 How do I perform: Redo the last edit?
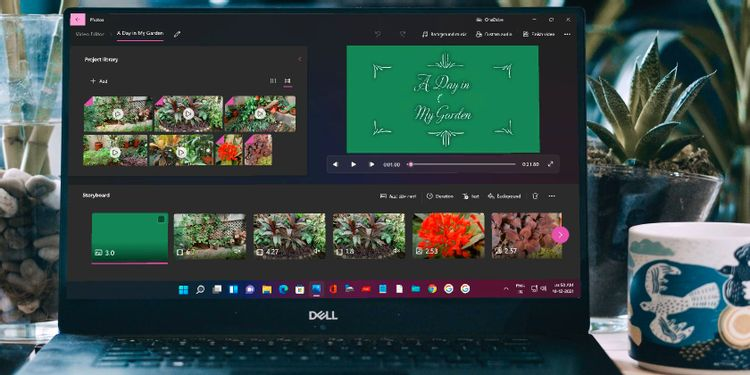(x=403, y=34)
